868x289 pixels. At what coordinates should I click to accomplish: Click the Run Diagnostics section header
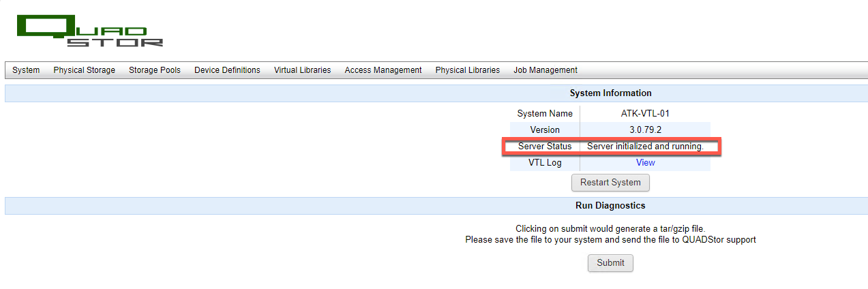610,205
